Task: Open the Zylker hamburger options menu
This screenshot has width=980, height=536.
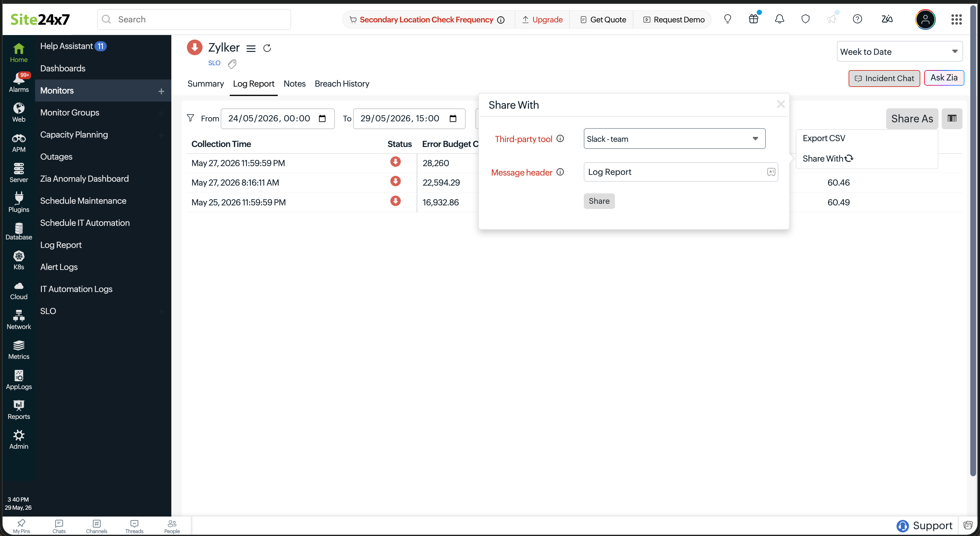Action: 251,48
